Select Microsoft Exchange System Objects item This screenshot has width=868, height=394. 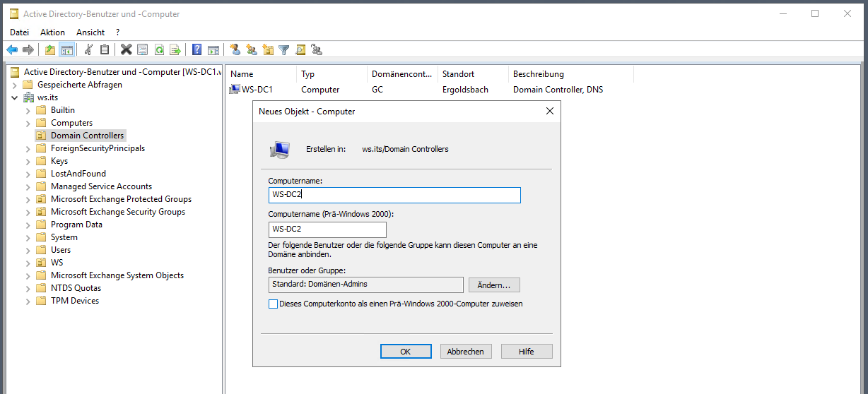coord(117,275)
